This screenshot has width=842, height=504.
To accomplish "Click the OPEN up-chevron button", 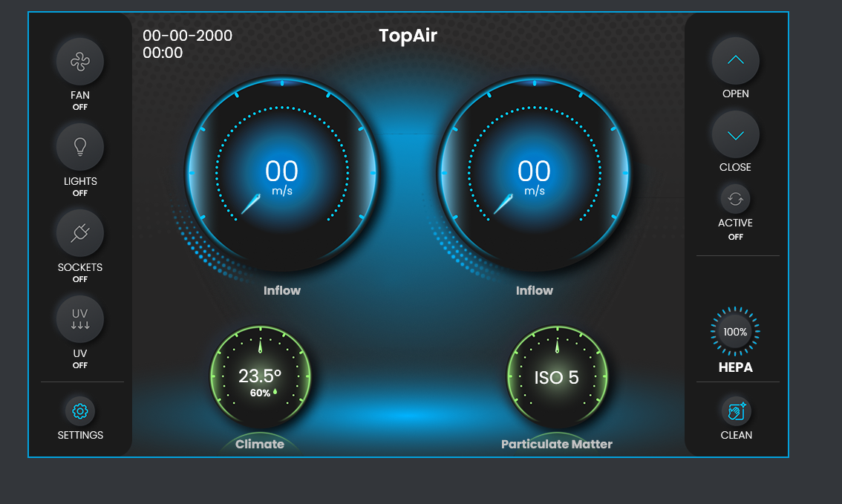I will 735,61.
